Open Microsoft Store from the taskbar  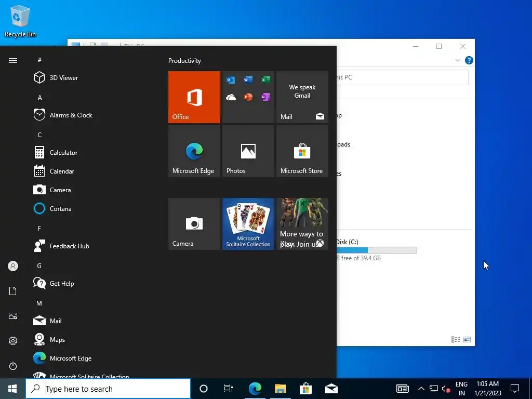305,389
